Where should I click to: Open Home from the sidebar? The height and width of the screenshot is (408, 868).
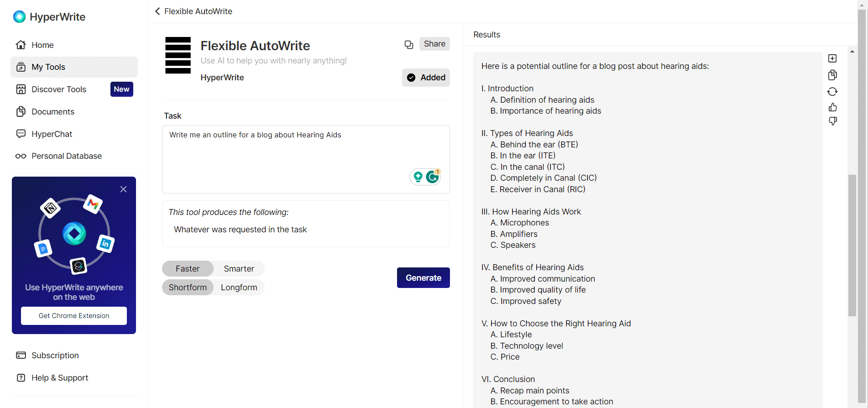[74, 45]
